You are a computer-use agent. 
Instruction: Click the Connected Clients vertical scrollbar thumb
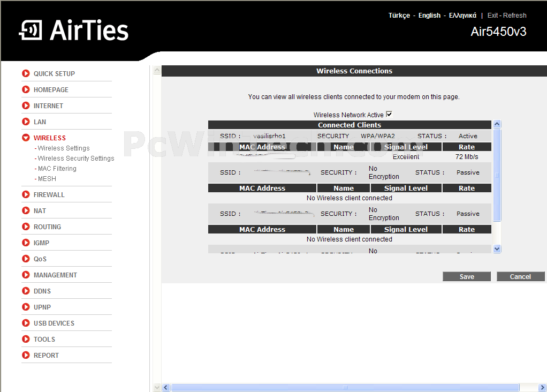pyautogui.click(x=497, y=175)
